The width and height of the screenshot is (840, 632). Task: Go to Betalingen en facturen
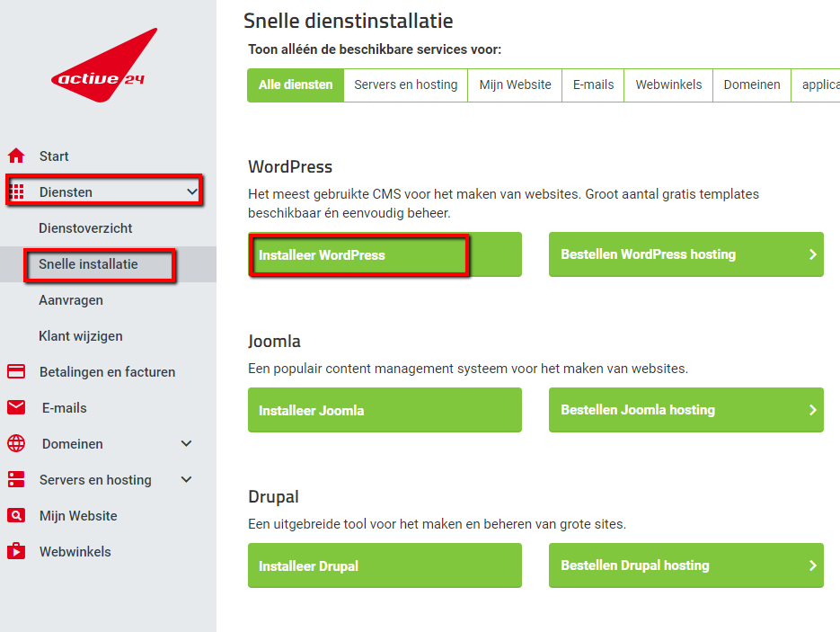point(107,372)
